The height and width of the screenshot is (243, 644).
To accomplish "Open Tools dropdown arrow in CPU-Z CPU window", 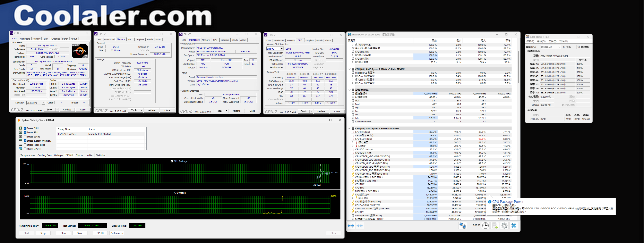I will (x=57, y=110).
